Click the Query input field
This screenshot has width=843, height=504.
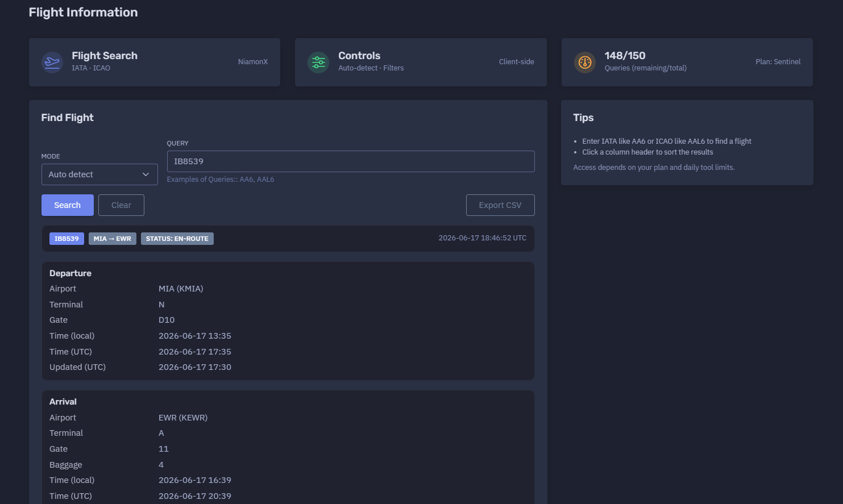pyautogui.click(x=351, y=161)
